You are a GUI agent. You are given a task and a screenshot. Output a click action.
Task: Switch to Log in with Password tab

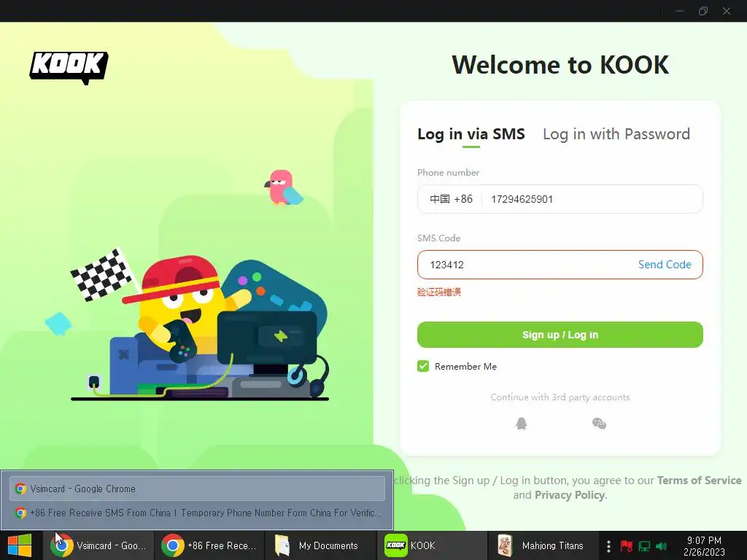click(616, 134)
